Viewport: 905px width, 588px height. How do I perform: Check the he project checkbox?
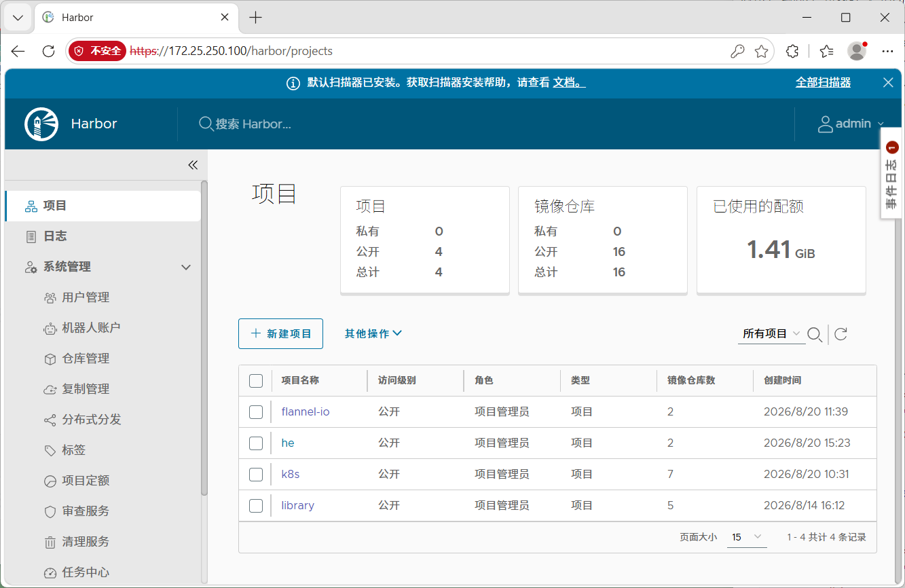(256, 443)
